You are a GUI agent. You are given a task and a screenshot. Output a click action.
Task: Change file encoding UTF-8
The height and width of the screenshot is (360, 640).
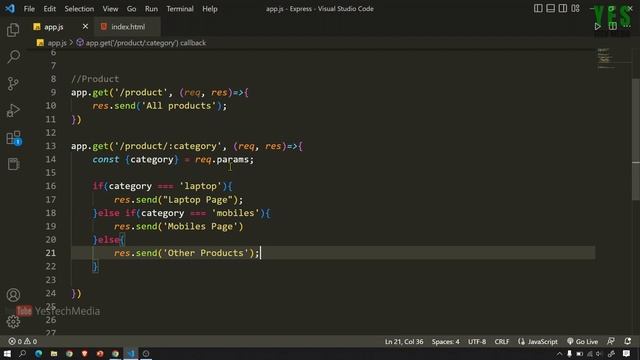point(477,341)
